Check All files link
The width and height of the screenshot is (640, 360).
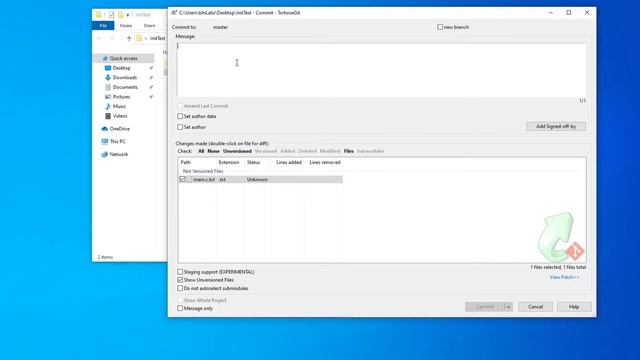(201, 151)
